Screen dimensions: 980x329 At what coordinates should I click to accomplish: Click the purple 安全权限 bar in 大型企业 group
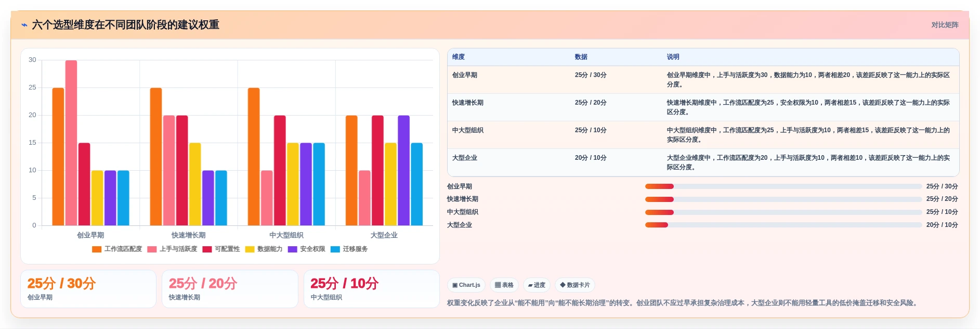pos(404,170)
